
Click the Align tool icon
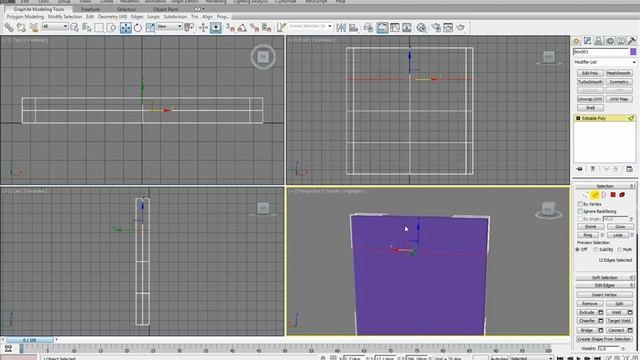point(353,27)
